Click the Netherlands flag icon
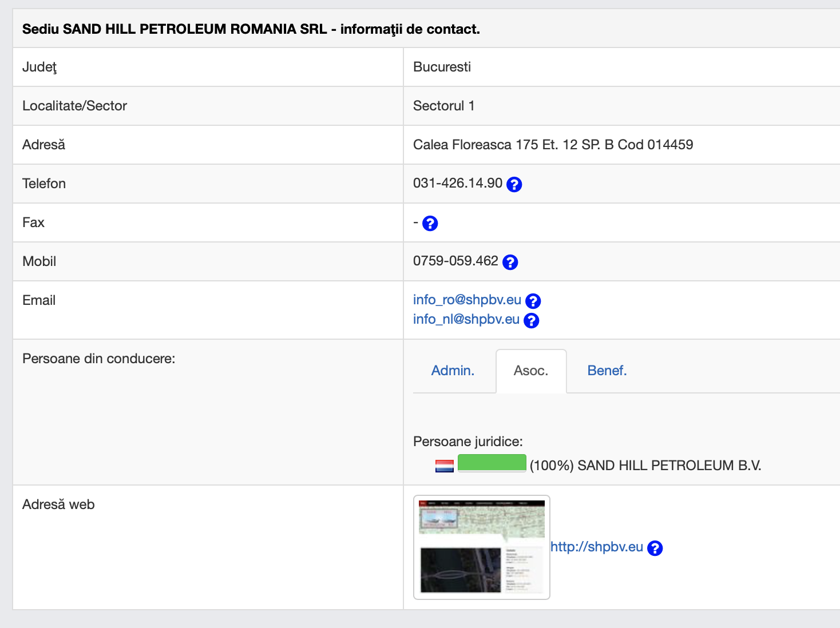Screen dimensions: 840x628 [x=445, y=466]
